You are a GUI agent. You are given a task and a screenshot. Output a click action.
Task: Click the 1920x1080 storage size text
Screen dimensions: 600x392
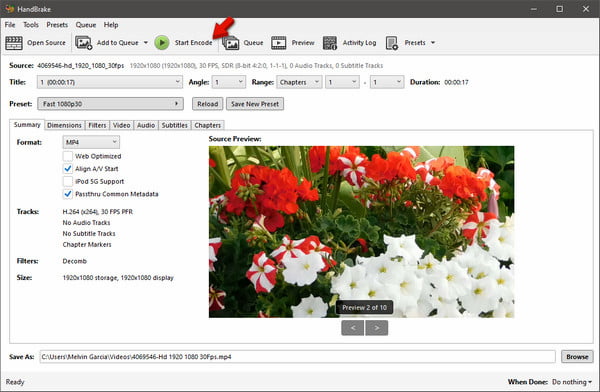(x=118, y=278)
